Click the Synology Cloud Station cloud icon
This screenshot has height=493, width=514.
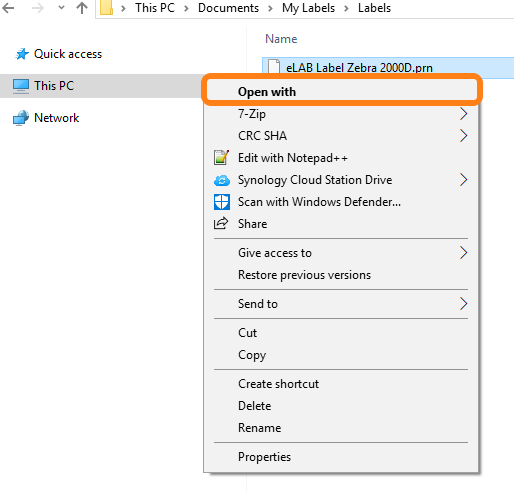222,180
